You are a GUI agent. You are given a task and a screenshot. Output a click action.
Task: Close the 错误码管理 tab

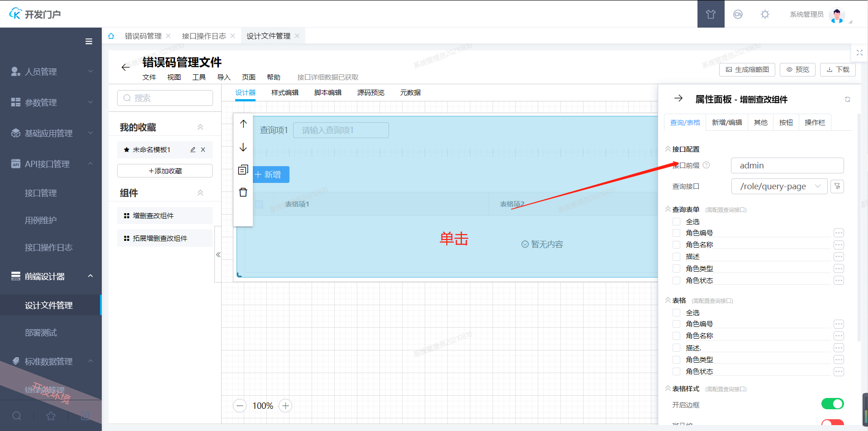pos(168,36)
